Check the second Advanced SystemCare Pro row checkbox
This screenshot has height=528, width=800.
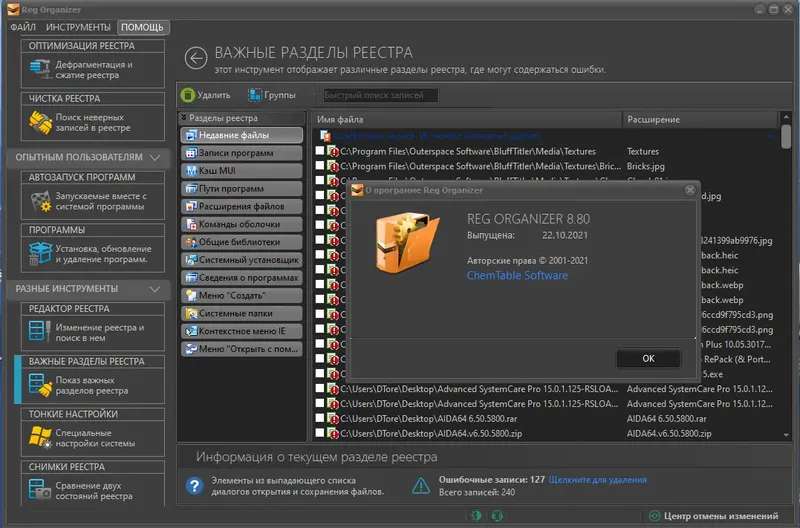(320, 403)
